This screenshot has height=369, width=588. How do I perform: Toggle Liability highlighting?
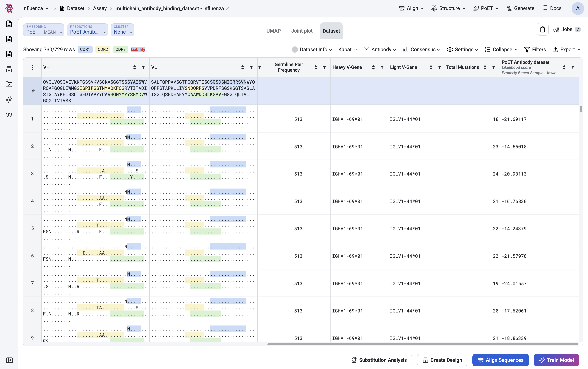click(138, 50)
